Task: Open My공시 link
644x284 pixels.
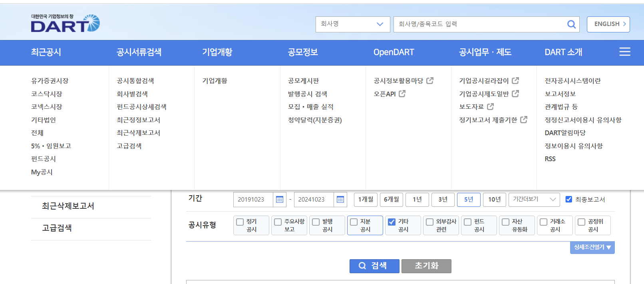Action: pyautogui.click(x=42, y=172)
